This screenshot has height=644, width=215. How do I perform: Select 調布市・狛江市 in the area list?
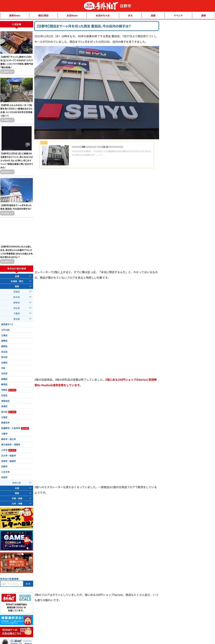17,439
